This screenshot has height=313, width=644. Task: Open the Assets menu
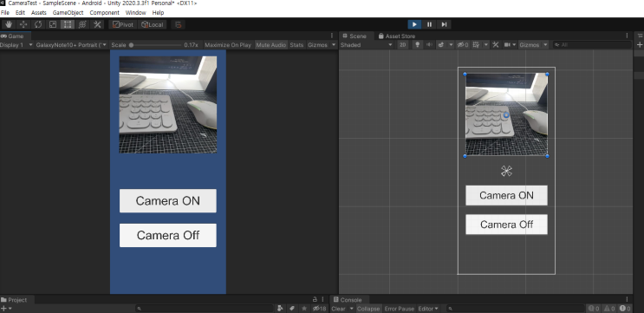click(39, 13)
